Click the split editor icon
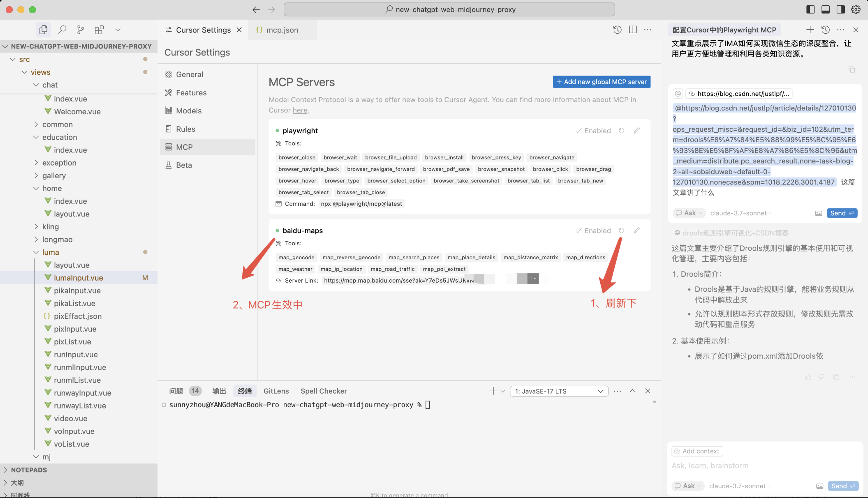This screenshot has width=868, height=498. [633, 30]
